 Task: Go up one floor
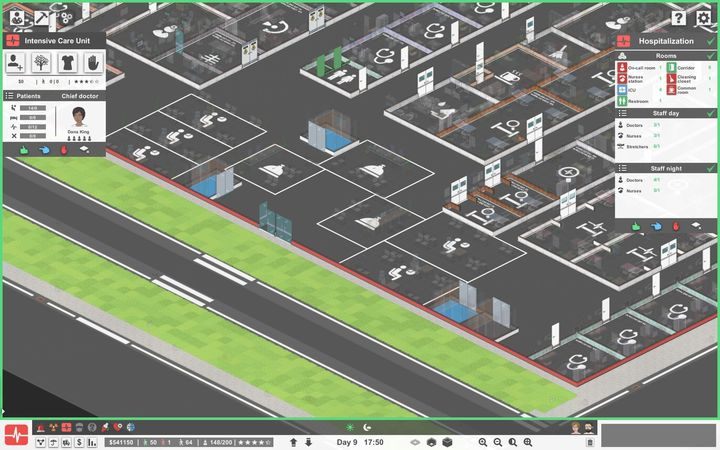[x=293, y=442]
